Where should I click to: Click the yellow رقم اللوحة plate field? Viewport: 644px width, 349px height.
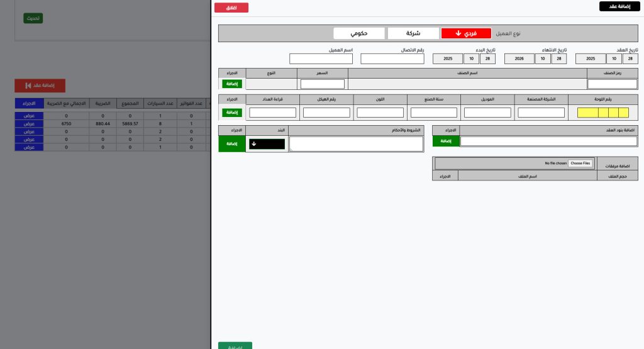point(602,113)
